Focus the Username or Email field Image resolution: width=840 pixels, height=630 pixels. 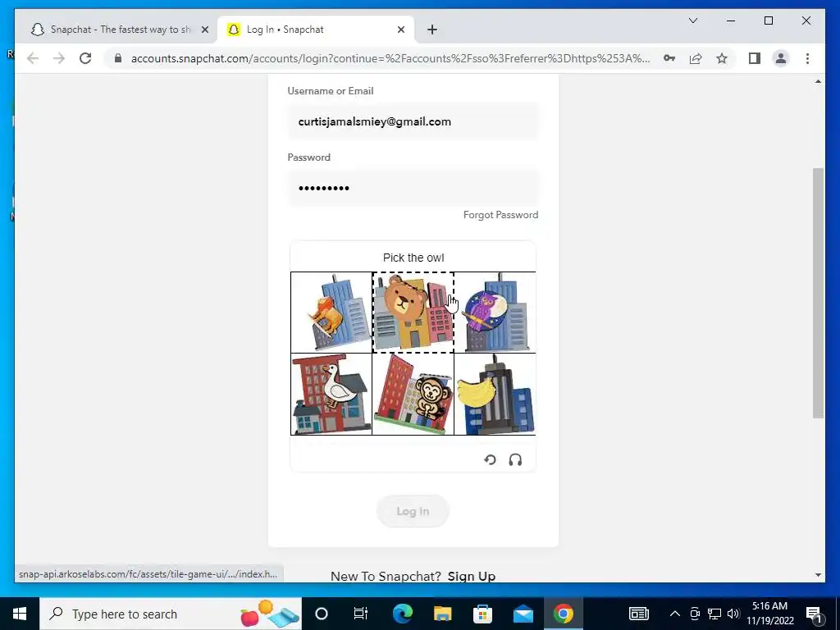(x=413, y=121)
